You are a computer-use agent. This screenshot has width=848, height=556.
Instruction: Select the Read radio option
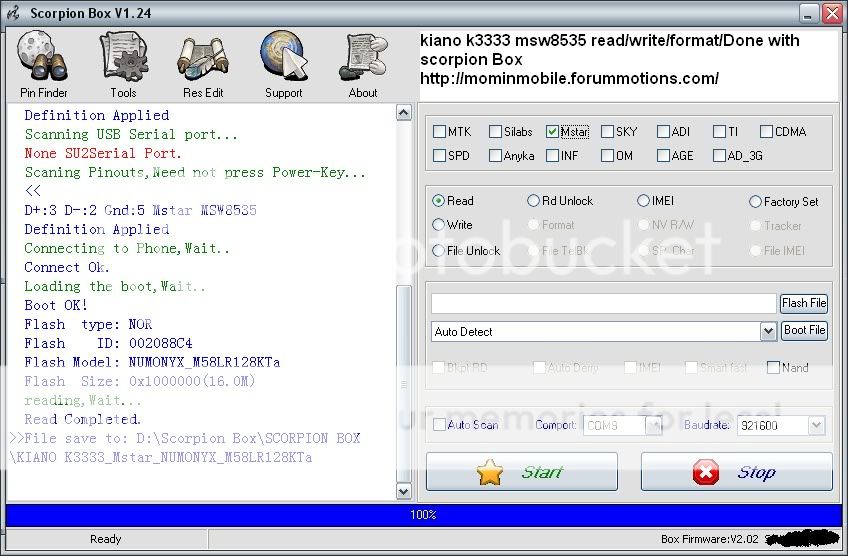438,201
